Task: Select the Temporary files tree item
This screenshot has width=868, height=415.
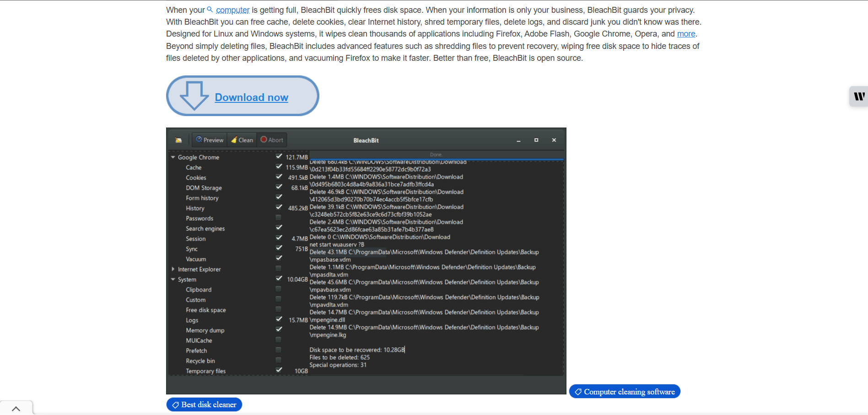Action: click(205, 371)
